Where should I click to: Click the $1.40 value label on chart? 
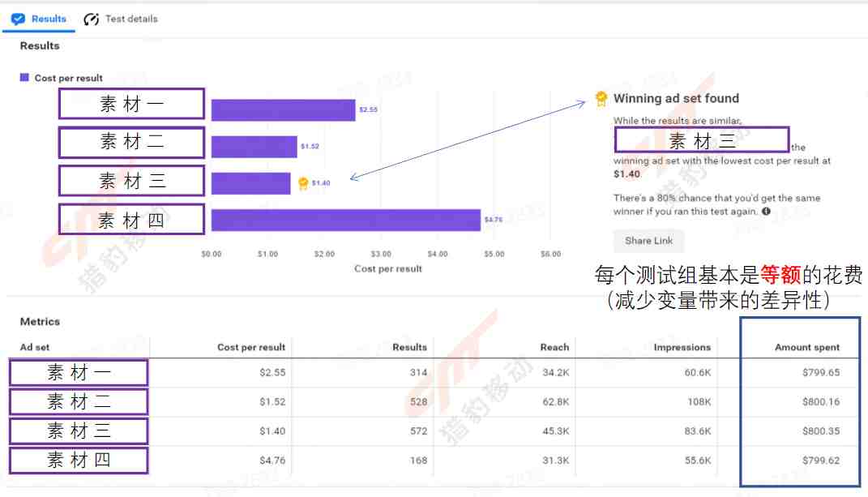(x=321, y=183)
